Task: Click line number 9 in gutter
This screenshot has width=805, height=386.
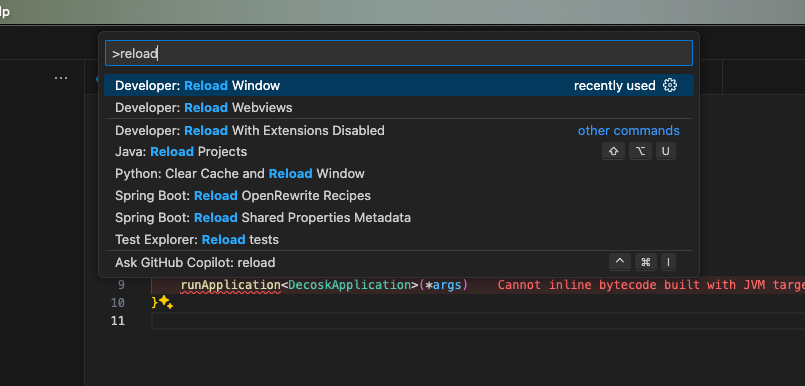Action: pyautogui.click(x=121, y=284)
